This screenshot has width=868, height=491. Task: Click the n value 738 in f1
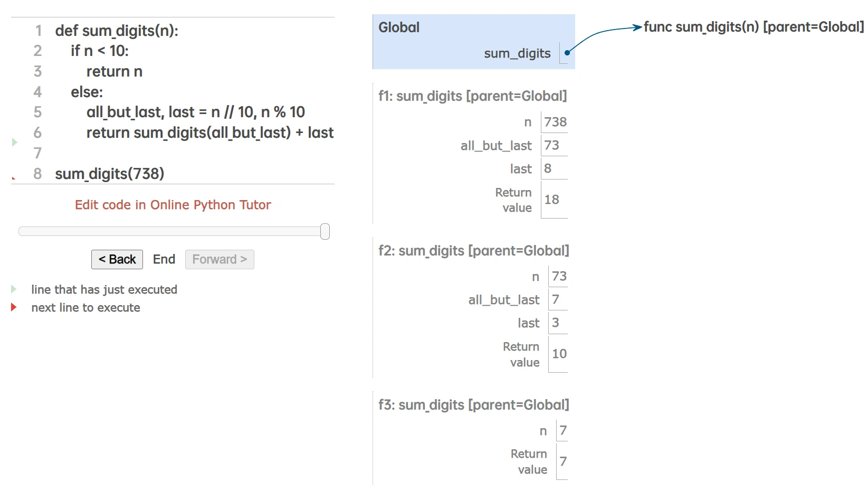[x=555, y=122]
